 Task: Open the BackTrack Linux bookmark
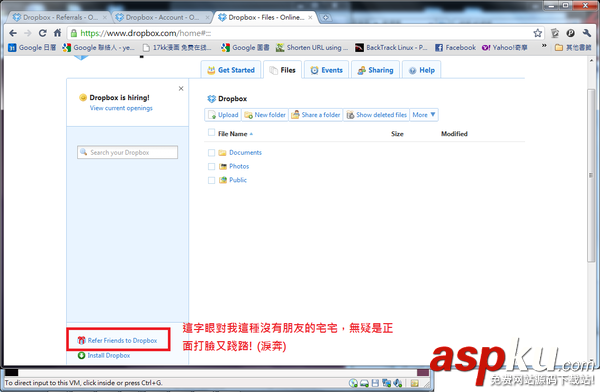pos(391,47)
